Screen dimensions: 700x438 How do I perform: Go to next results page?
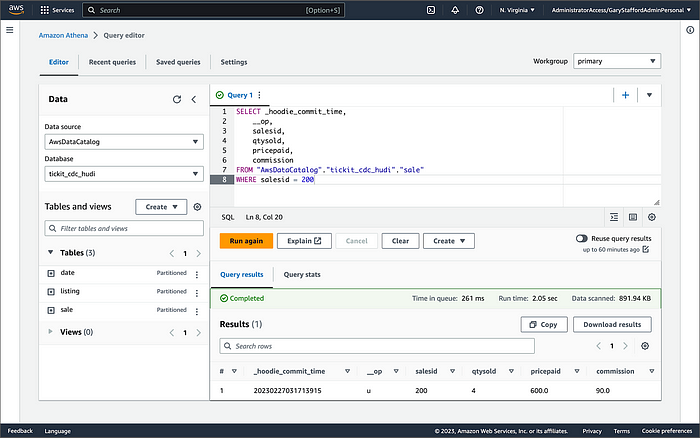625,346
